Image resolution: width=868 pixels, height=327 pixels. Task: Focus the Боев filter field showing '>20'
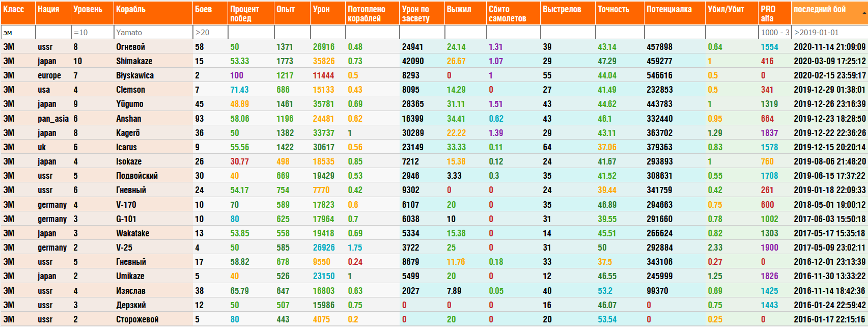(x=210, y=32)
